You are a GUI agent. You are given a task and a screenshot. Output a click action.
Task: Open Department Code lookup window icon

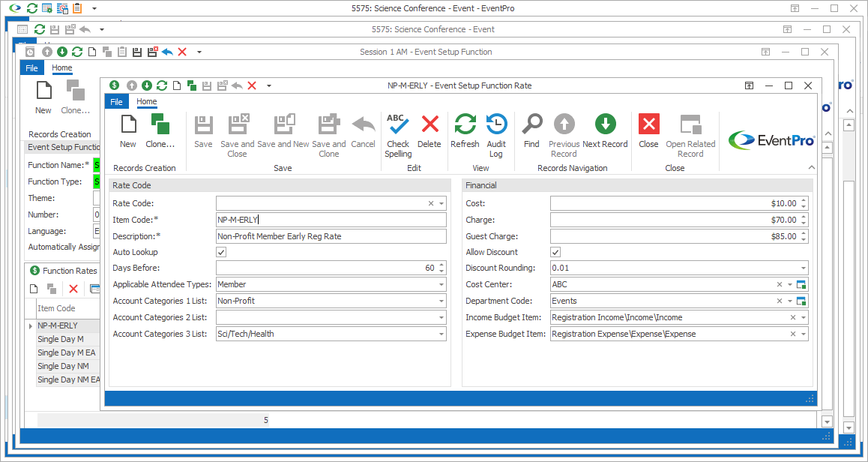[801, 301]
